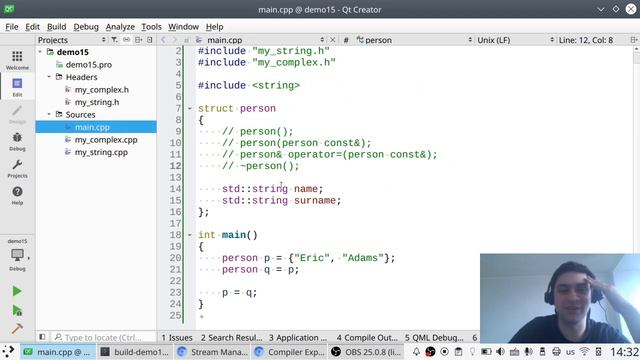Close the Projects sidebar pane
This screenshot has height=360, width=640.
(x=150, y=40)
